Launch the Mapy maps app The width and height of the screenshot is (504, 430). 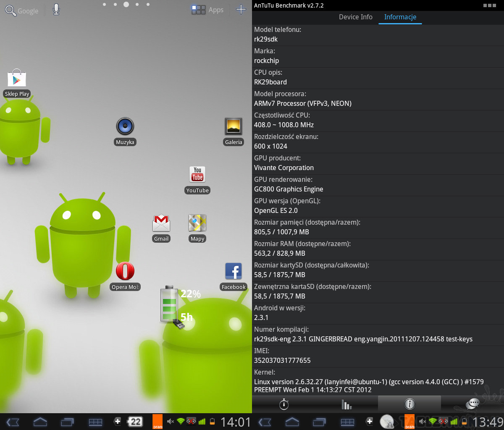click(197, 223)
